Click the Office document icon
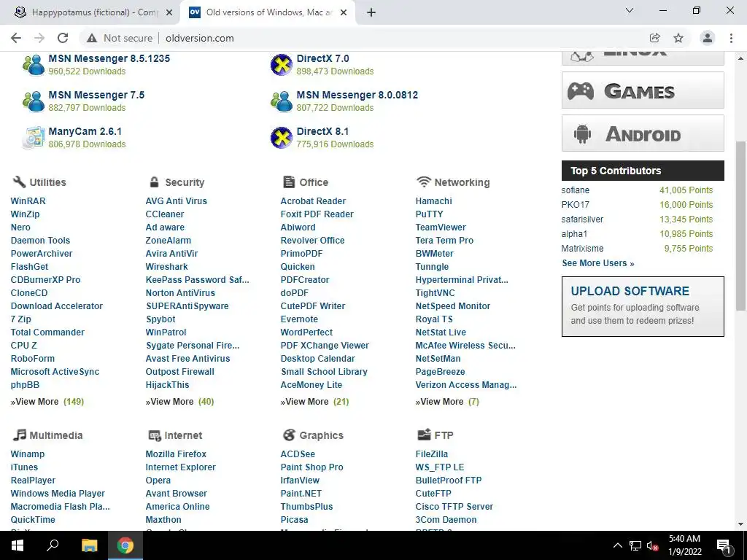Screen dimensions: 747x560 (289, 182)
